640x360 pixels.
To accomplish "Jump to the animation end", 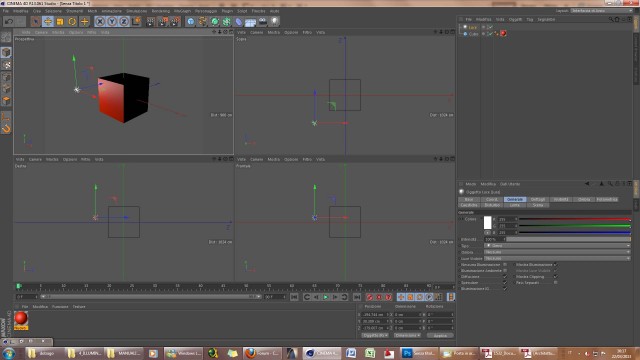I will click(x=357, y=297).
